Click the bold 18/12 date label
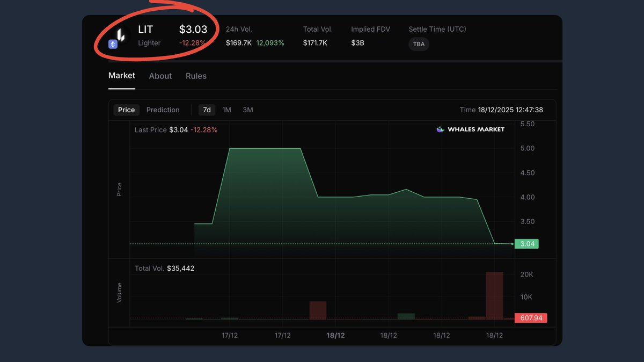Image resolution: width=644 pixels, height=362 pixels. click(335, 335)
